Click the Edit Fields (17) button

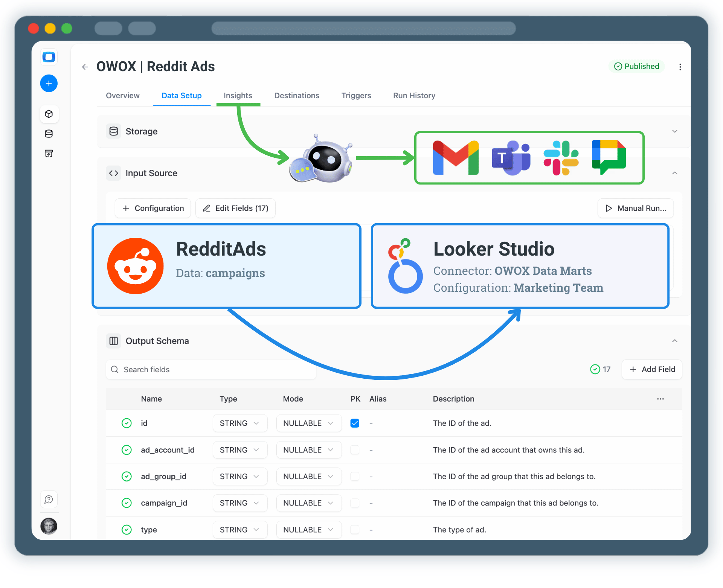(235, 208)
